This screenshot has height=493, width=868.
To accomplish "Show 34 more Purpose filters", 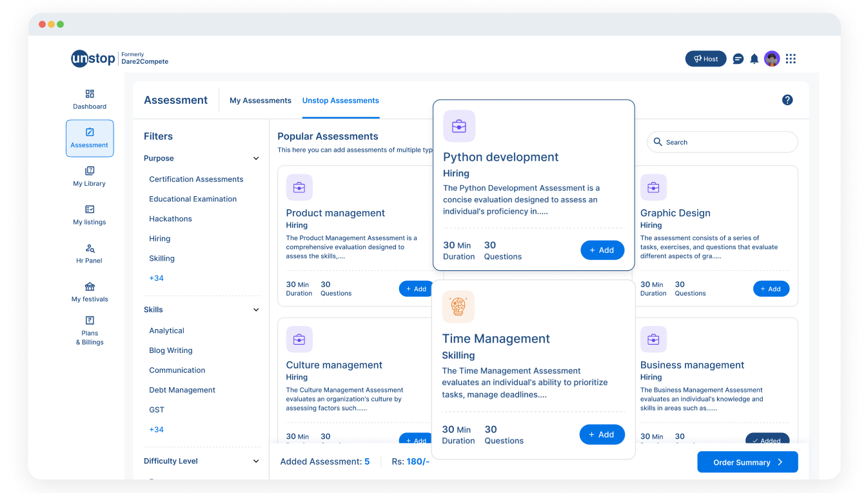I will (x=157, y=278).
